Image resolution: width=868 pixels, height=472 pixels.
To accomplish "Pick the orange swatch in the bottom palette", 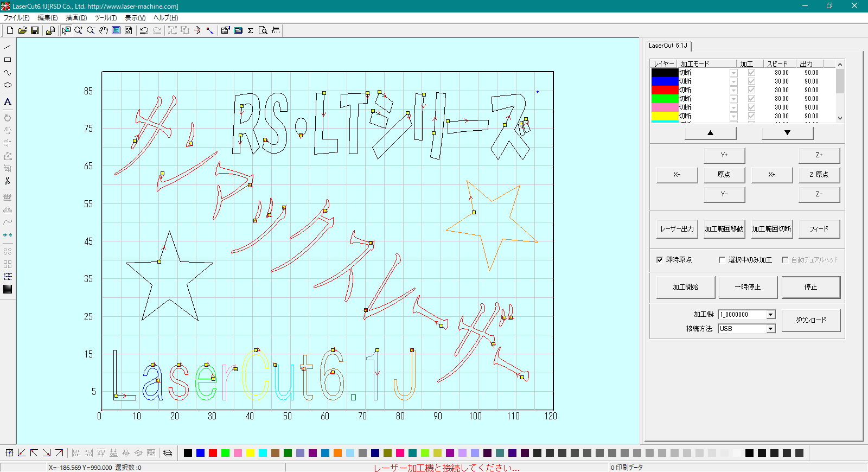I will pos(337,453).
